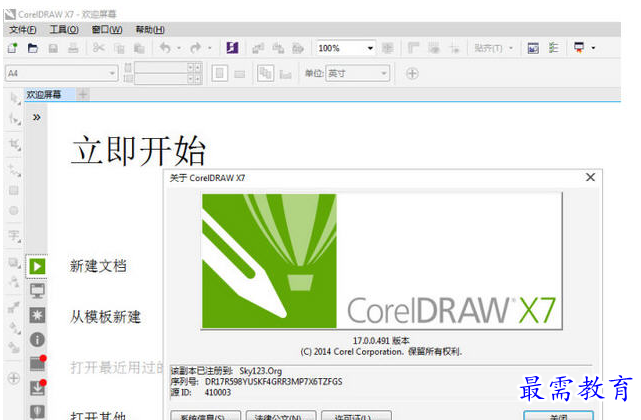Click the New document toolbar icon
Viewport: 641px width, 420px height.
(x=12, y=48)
